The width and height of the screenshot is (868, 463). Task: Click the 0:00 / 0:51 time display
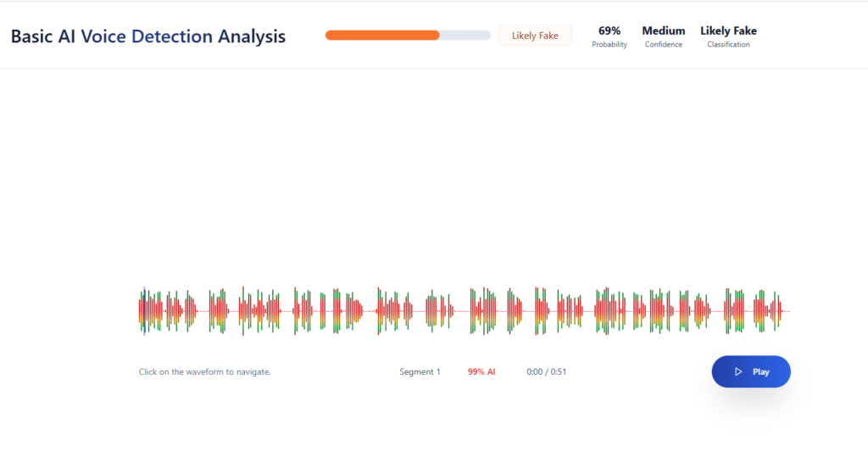[546, 371]
